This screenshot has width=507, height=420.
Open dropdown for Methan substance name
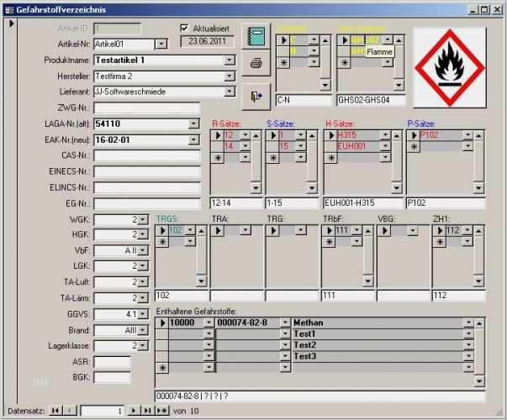click(x=468, y=323)
